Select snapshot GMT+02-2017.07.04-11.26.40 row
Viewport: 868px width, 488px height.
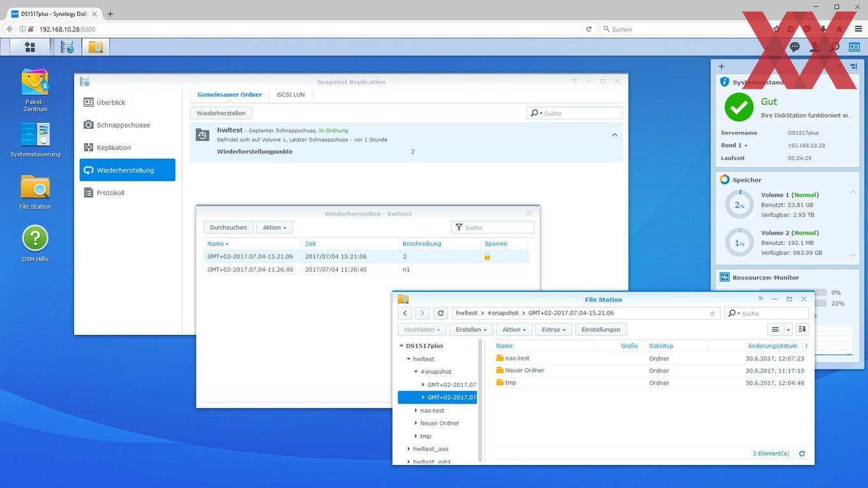366,269
